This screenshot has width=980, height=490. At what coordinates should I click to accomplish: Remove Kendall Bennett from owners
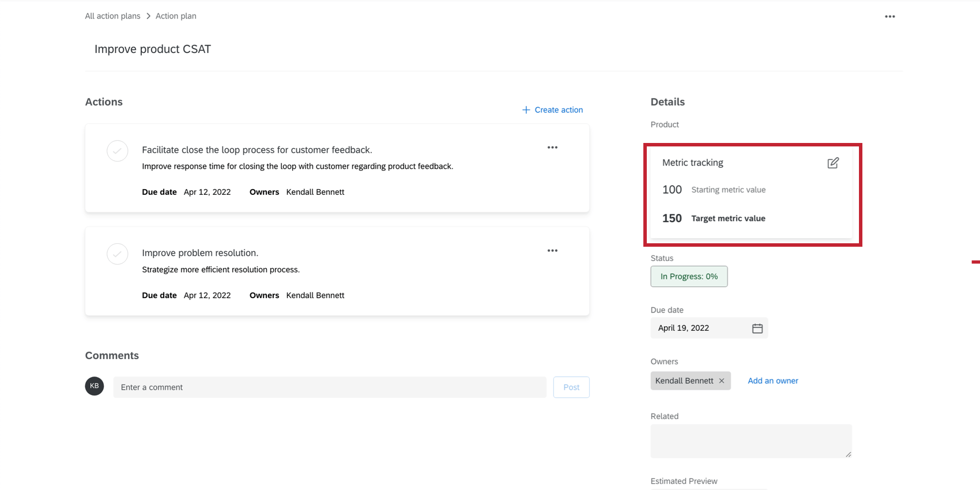[722, 381]
